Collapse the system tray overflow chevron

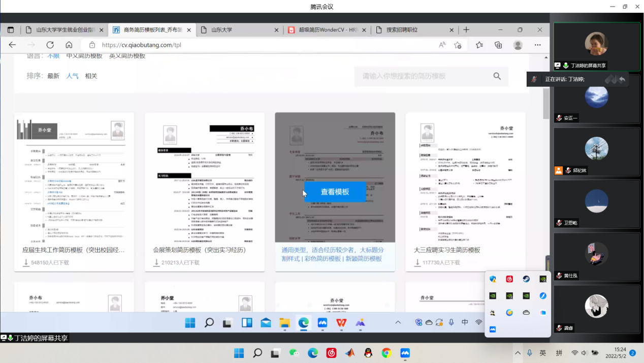[x=518, y=353]
